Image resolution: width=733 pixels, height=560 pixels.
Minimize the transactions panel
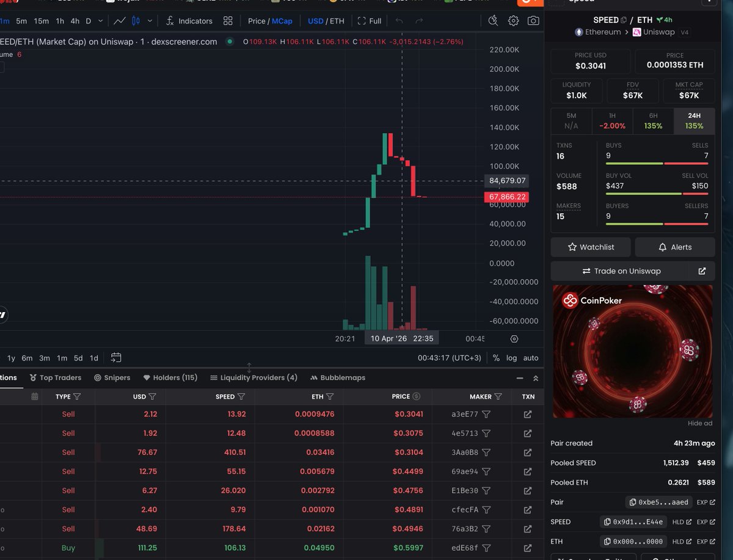pyautogui.click(x=520, y=378)
